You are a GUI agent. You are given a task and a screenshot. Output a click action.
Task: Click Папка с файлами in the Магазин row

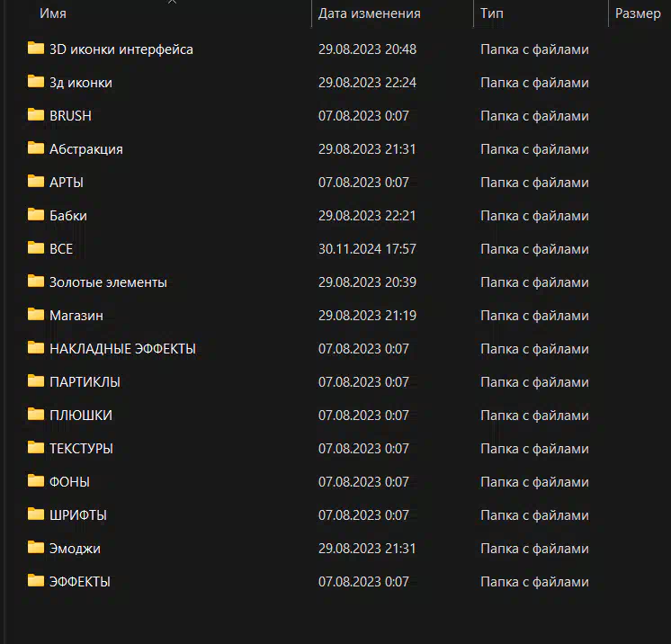pyautogui.click(x=534, y=316)
